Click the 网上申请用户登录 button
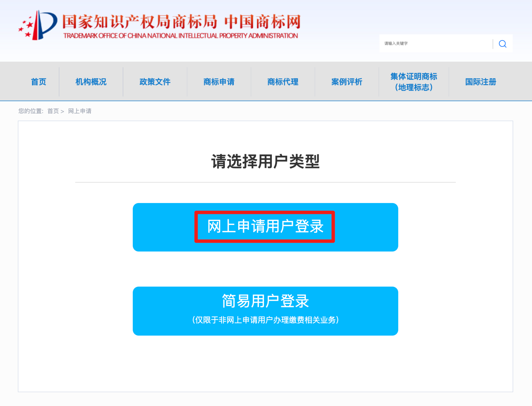532x406 pixels. coord(265,227)
